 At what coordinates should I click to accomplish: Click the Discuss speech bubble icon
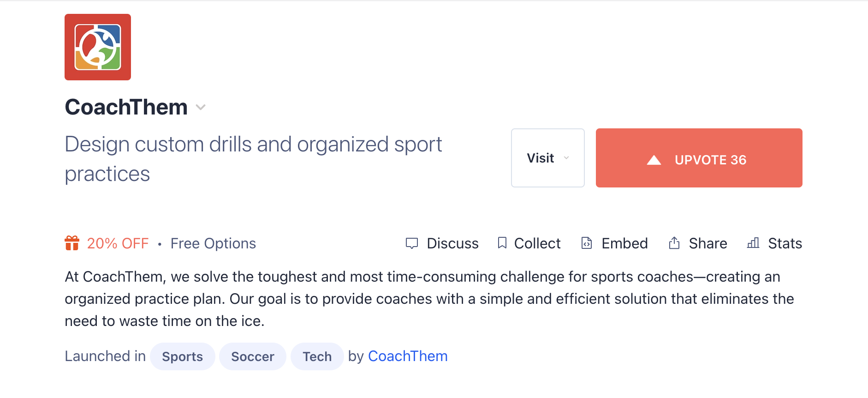tap(412, 243)
